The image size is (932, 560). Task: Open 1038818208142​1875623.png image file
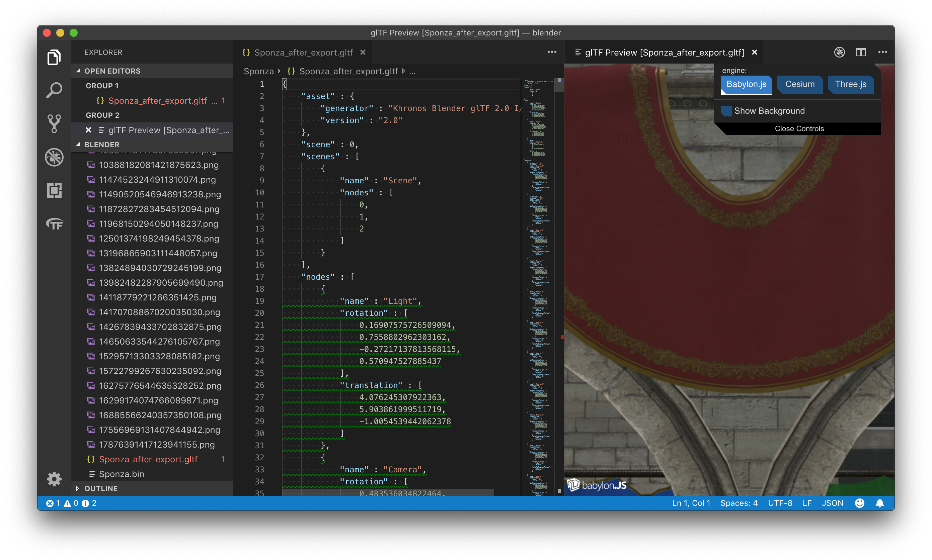click(x=152, y=165)
